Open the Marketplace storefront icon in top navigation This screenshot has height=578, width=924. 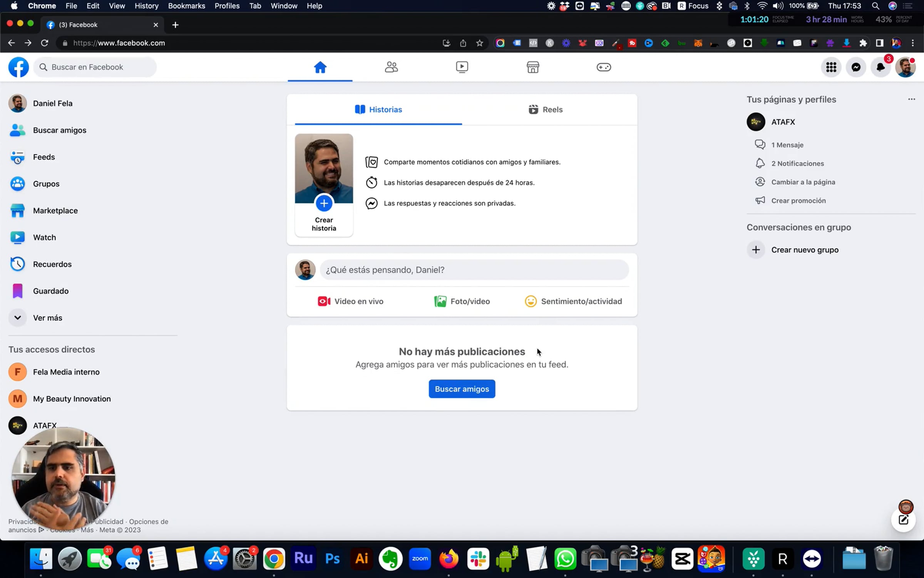532,67
